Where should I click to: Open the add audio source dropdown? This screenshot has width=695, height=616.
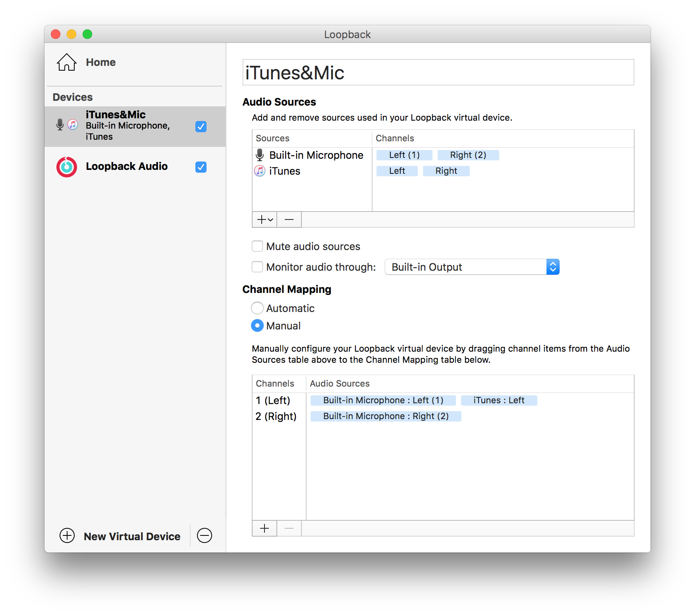(265, 219)
